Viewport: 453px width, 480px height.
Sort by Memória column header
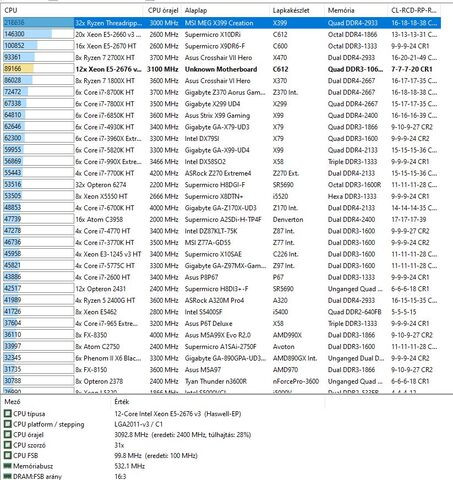coord(356,10)
